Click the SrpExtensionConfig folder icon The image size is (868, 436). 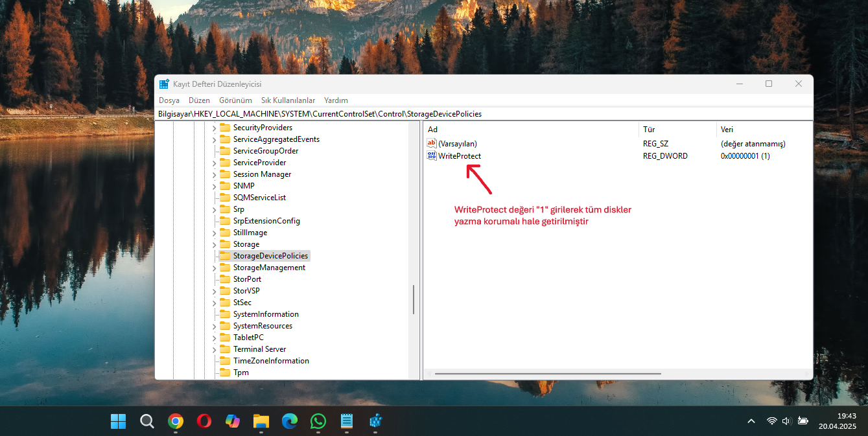[225, 221]
